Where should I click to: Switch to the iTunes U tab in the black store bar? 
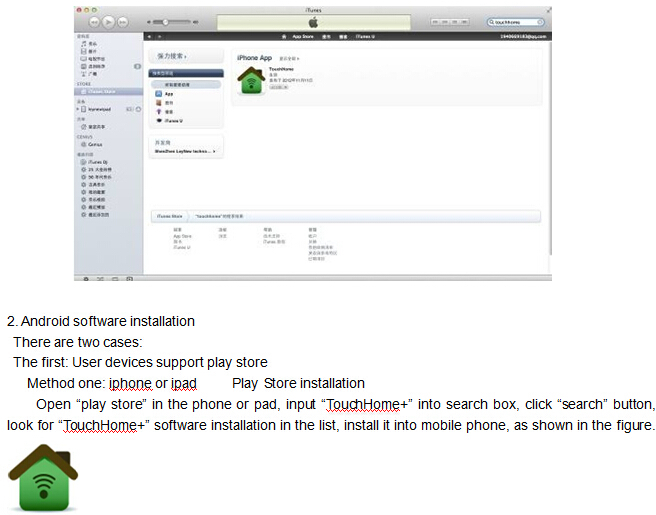tap(365, 37)
